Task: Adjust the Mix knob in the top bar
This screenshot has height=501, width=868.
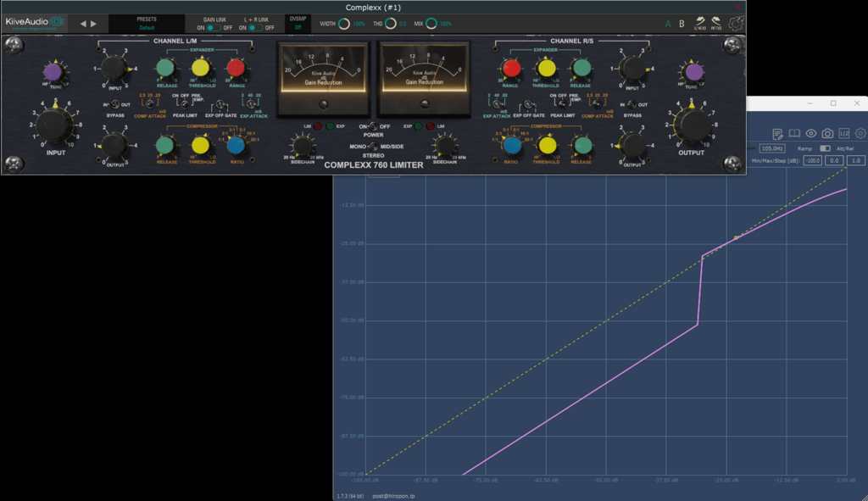Action: tap(431, 24)
